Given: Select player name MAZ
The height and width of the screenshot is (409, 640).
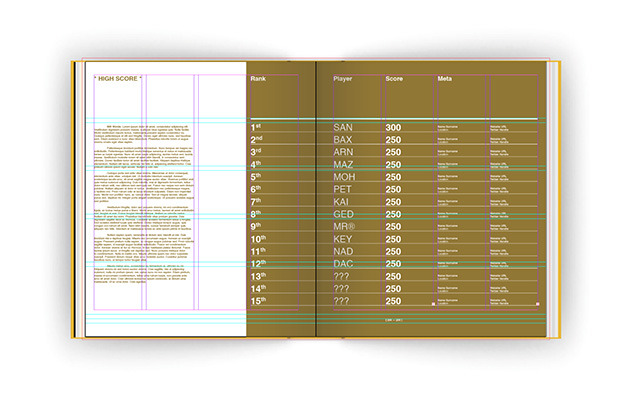Looking at the screenshot, I should [343, 164].
